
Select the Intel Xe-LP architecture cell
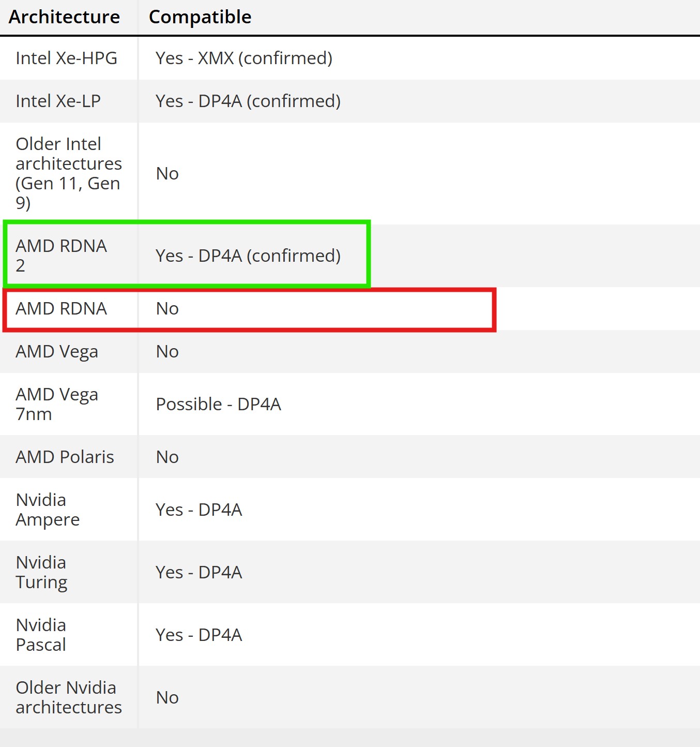[58, 101]
